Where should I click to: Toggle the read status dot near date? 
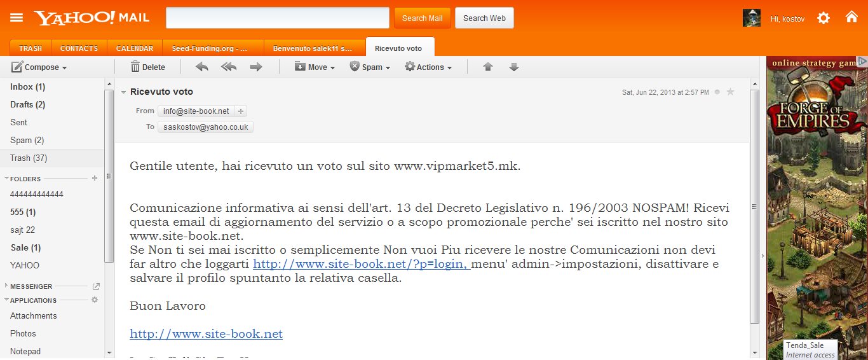[717, 92]
